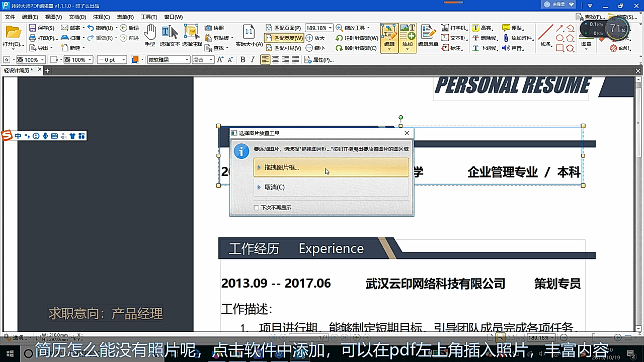Expand the 添加 add tool dropdown
The width and height of the screenshot is (644, 362).
tap(408, 50)
